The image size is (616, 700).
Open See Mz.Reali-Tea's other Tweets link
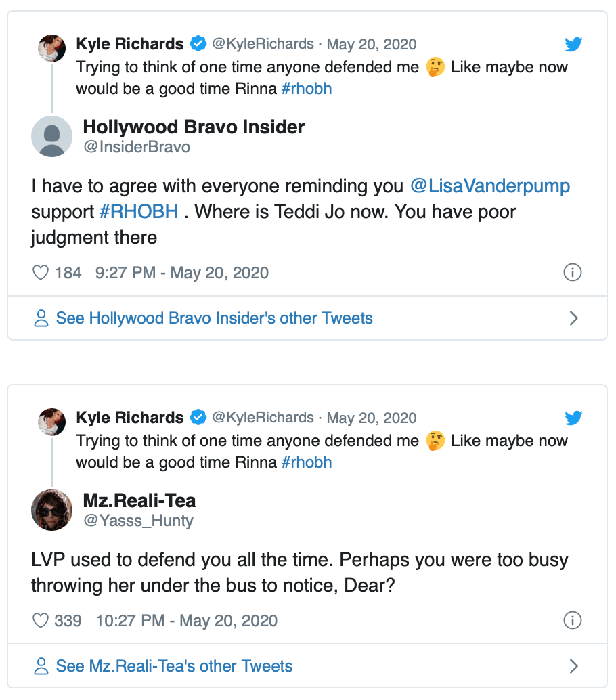(x=174, y=666)
